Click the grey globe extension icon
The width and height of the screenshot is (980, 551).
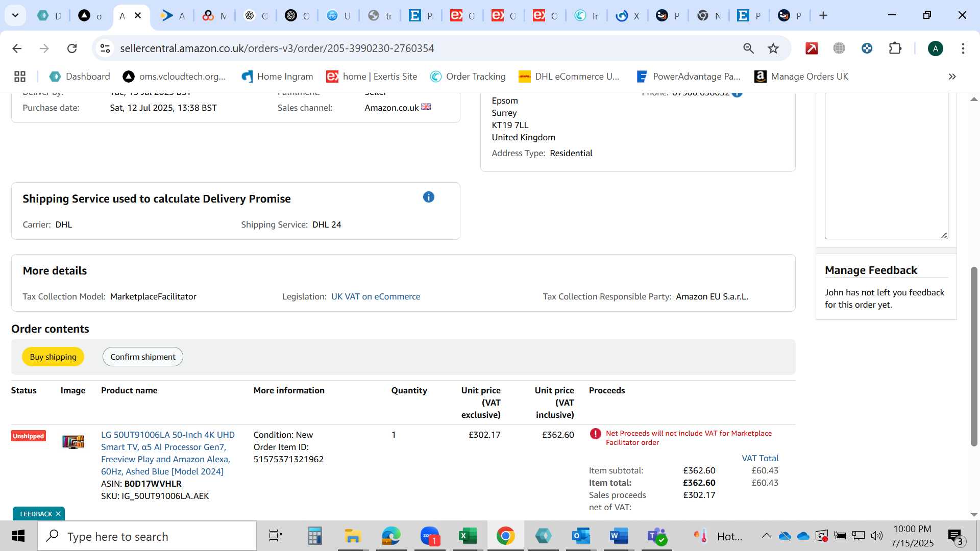click(x=839, y=48)
